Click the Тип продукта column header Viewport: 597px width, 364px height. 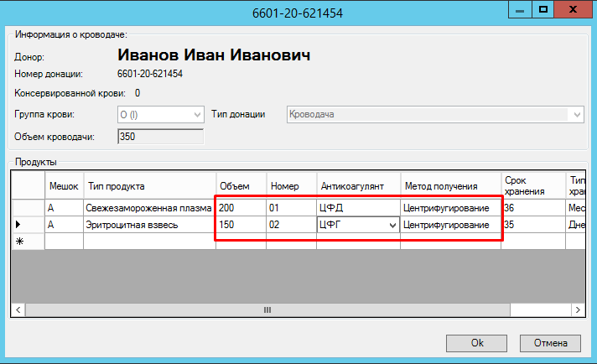pos(148,185)
